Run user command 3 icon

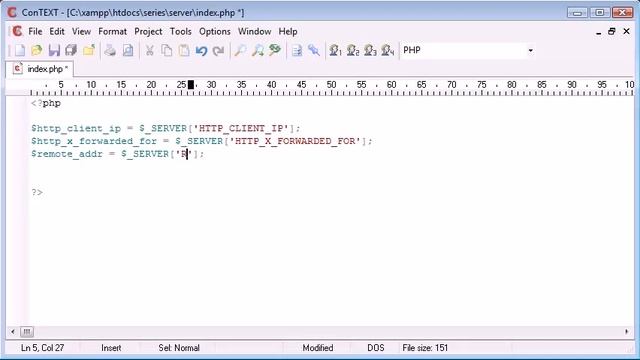point(370,50)
